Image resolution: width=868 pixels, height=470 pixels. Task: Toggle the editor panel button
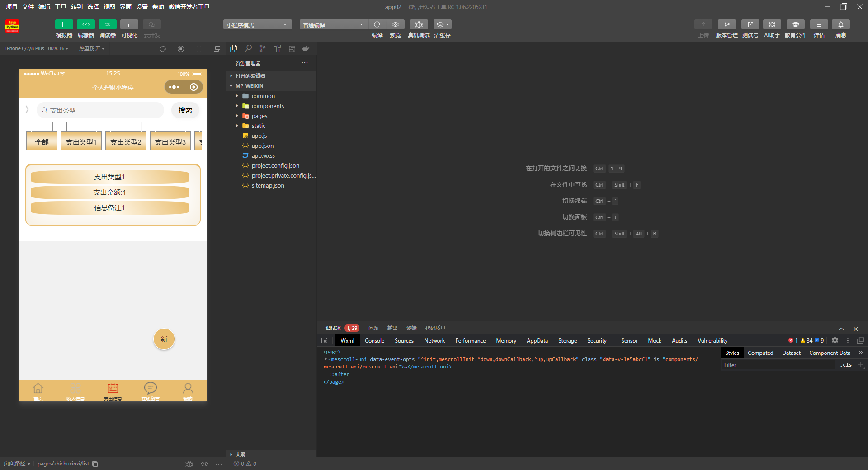click(85, 24)
